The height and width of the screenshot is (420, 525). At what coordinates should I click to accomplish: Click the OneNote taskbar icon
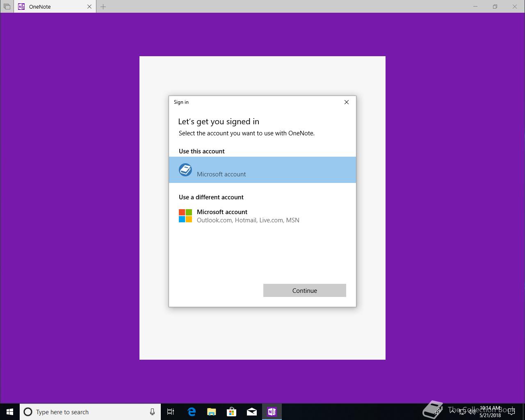[272, 412]
